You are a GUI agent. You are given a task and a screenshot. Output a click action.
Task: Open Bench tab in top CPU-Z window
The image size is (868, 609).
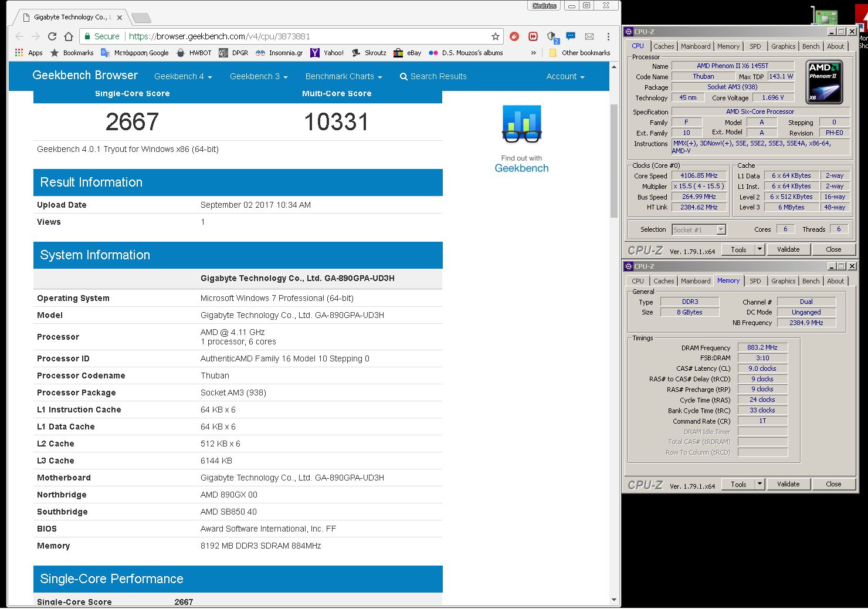click(x=811, y=46)
